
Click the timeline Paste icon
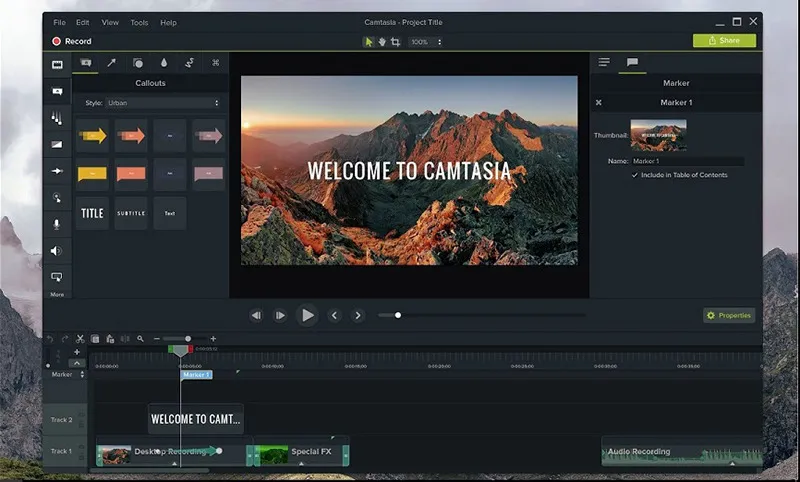(x=110, y=339)
